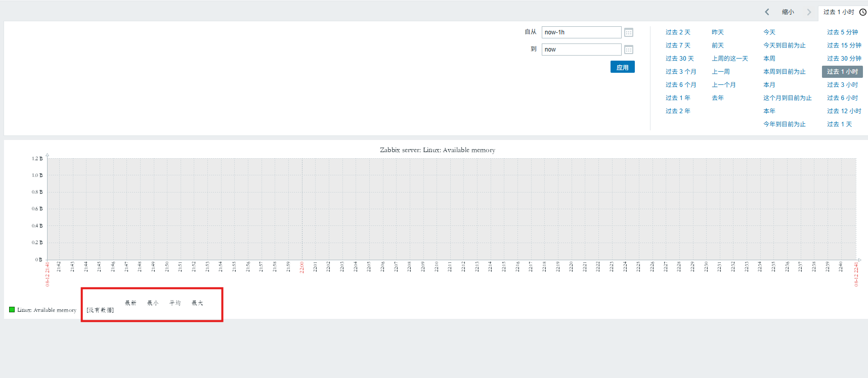This screenshot has height=378, width=868.
Task: Choose 上一个月 range
Action: (724, 85)
